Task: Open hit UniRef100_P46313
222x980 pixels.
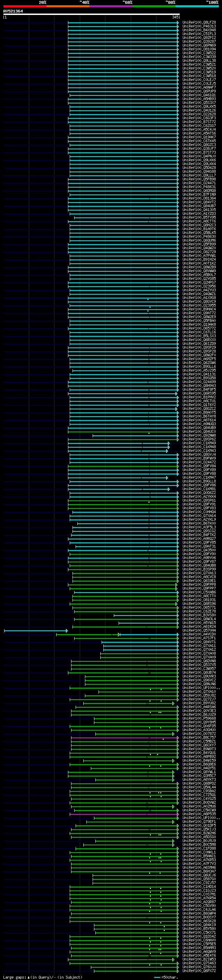Action: [199, 26]
